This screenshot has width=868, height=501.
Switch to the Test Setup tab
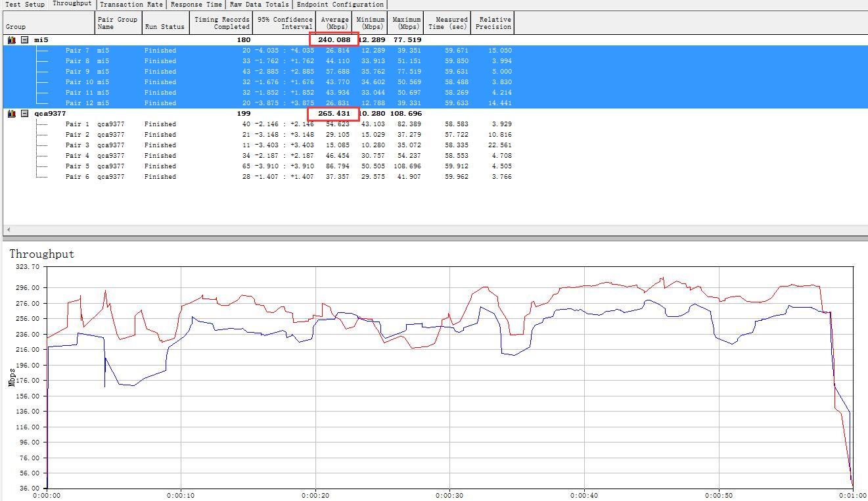(x=25, y=5)
